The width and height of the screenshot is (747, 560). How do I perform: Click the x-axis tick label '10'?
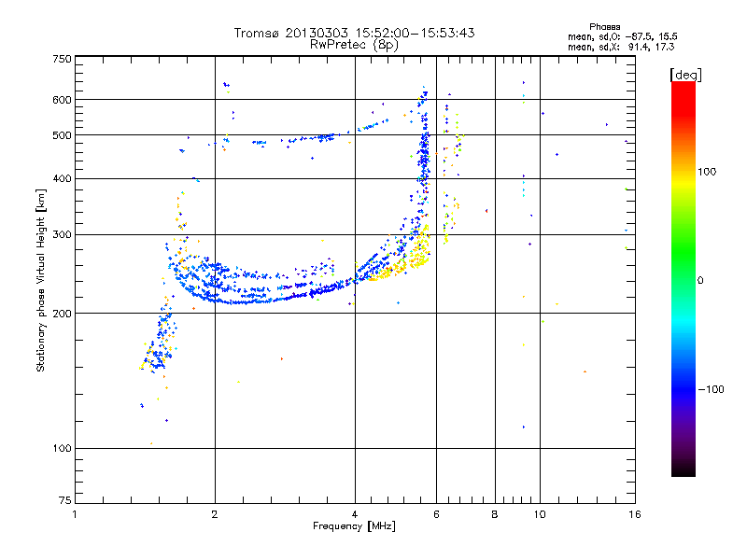click(x=540, y=514)
